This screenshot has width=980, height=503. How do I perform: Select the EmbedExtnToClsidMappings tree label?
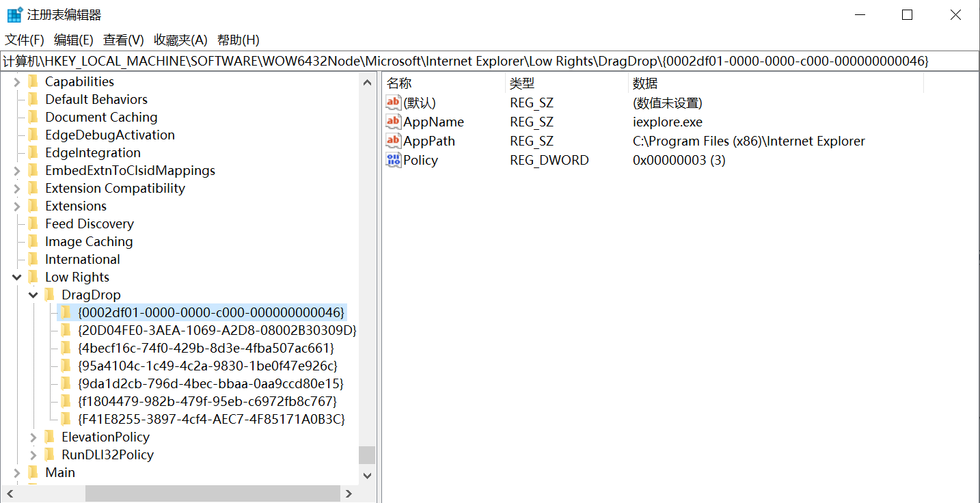[x=130, y=170]
